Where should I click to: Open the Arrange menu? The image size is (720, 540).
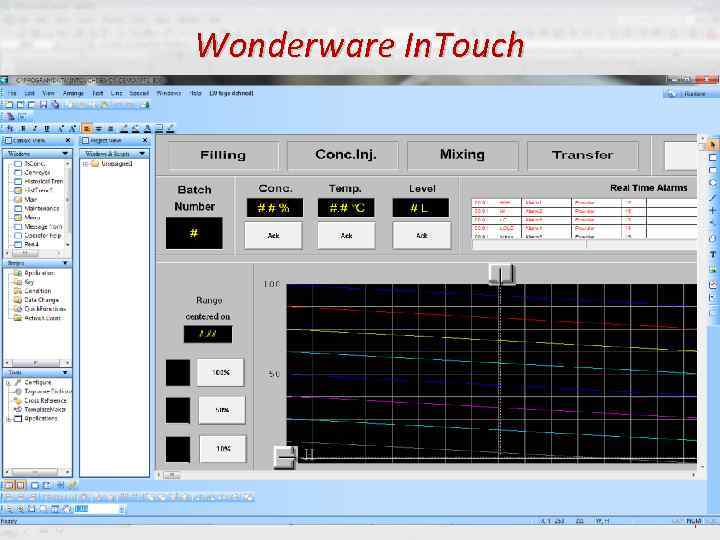coord(73,93)
